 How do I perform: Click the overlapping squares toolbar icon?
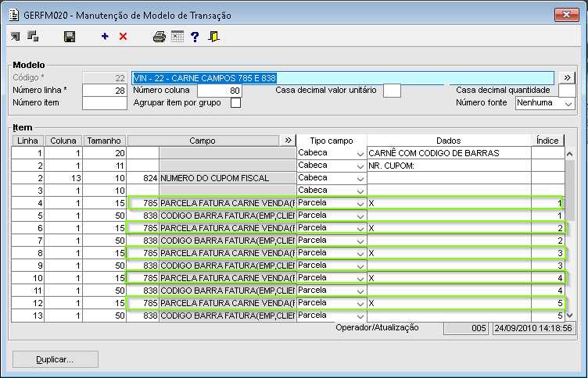(x=33, y=37)
